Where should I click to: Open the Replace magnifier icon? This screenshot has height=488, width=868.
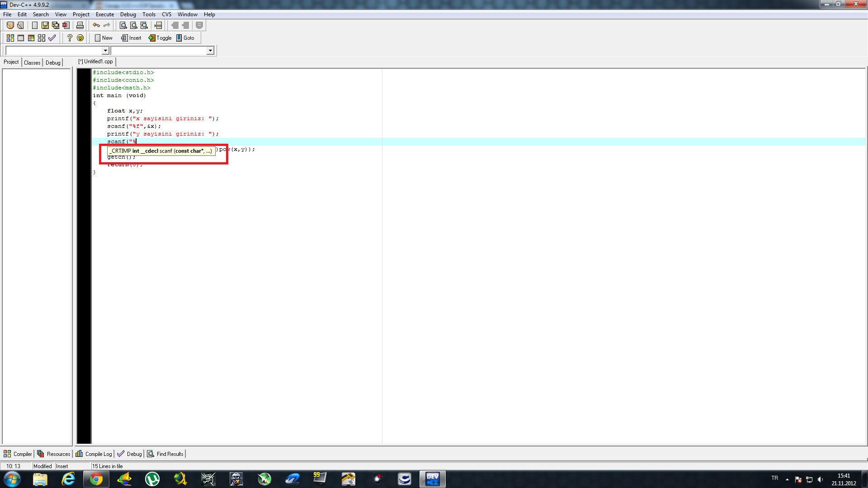pos(133,25)
